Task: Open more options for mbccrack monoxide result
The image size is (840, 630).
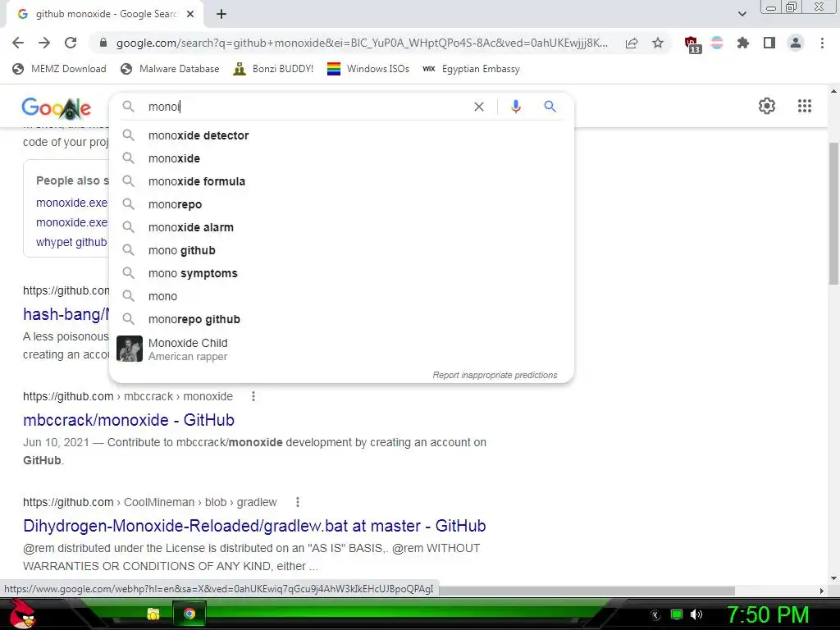Action: tap(253, 396)
